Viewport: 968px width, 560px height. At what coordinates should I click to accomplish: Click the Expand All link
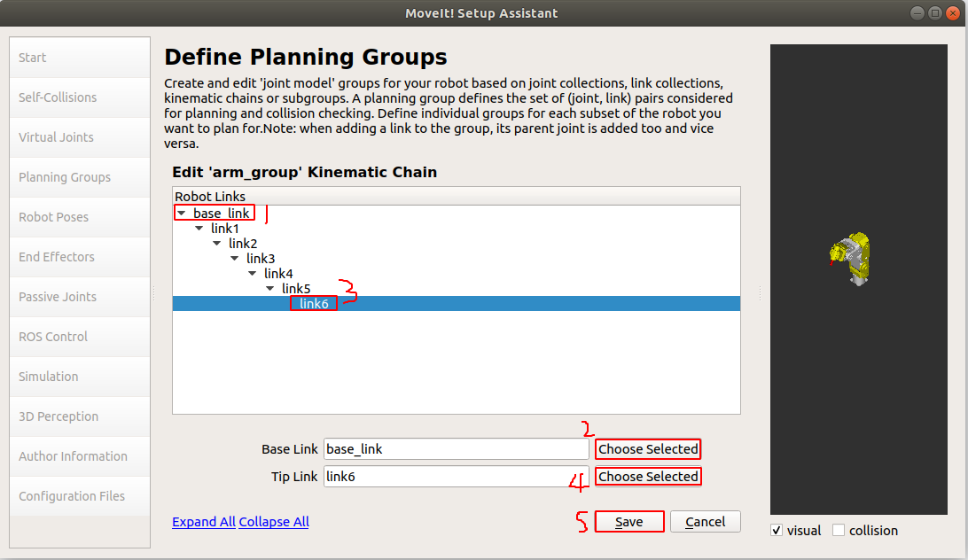click(x=204, y=522)
